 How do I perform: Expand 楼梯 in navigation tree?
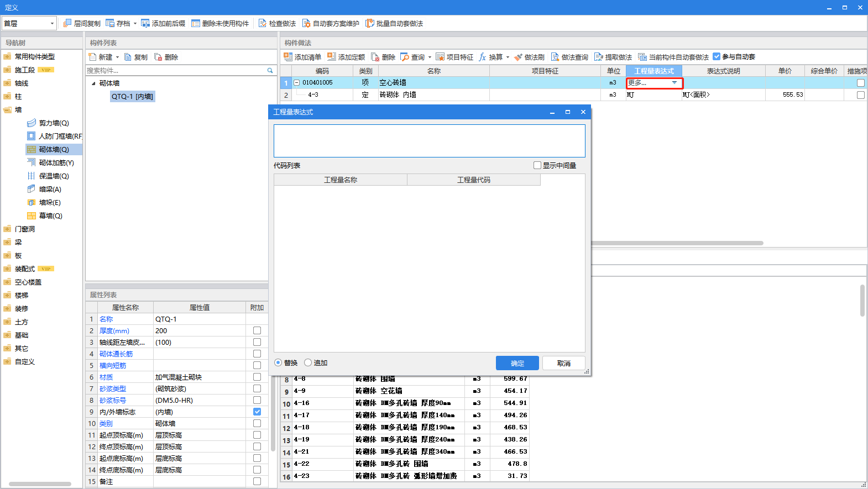pyautogui.click(x=7, y=295)
